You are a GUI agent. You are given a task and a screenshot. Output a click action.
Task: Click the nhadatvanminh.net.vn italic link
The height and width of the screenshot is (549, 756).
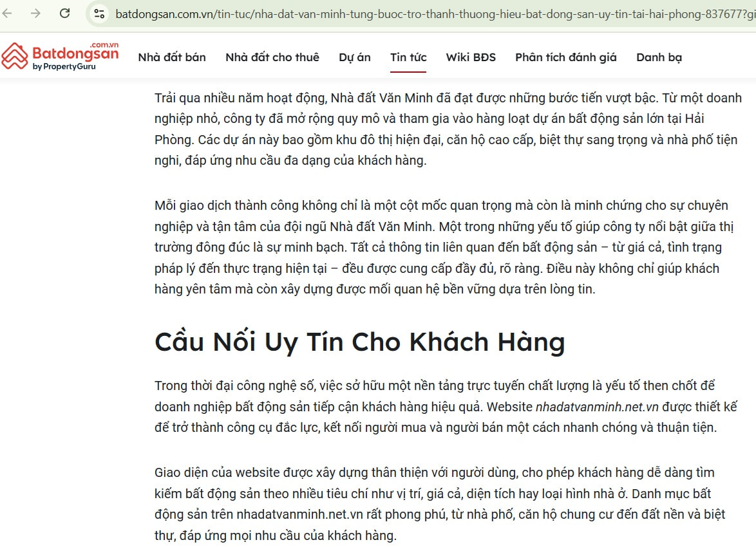pyautogui.click(x=597, y=407)
